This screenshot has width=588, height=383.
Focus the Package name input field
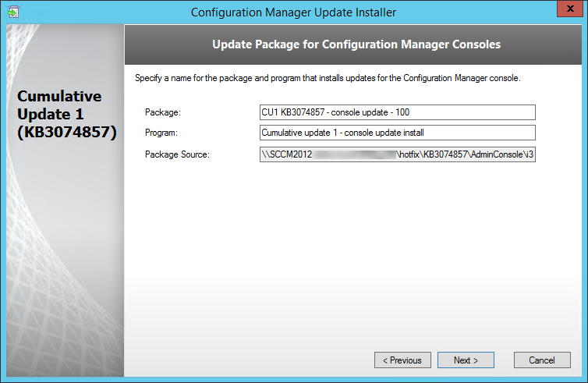click(398, 112)
